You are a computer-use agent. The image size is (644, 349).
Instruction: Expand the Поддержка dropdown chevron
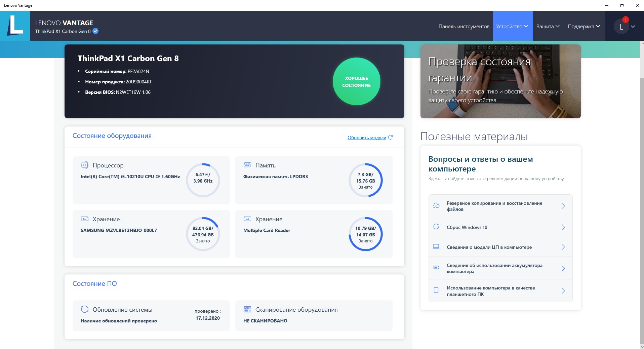click(x=598, y=26)
